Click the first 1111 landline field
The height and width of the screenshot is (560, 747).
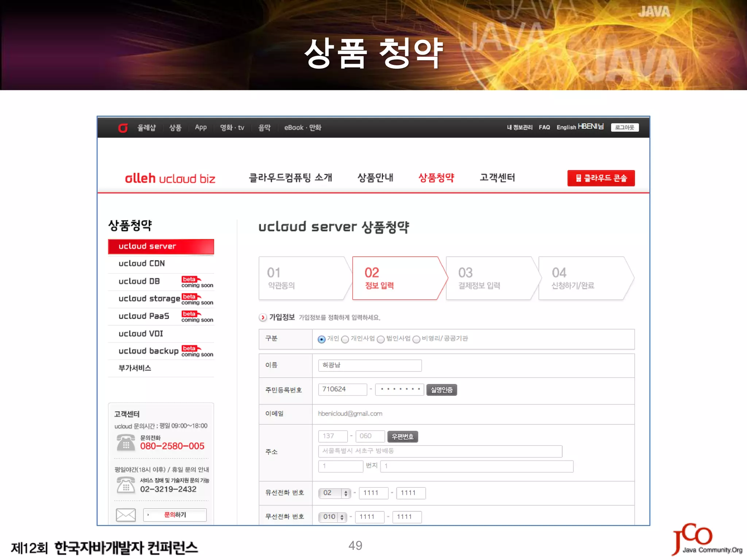373,493
